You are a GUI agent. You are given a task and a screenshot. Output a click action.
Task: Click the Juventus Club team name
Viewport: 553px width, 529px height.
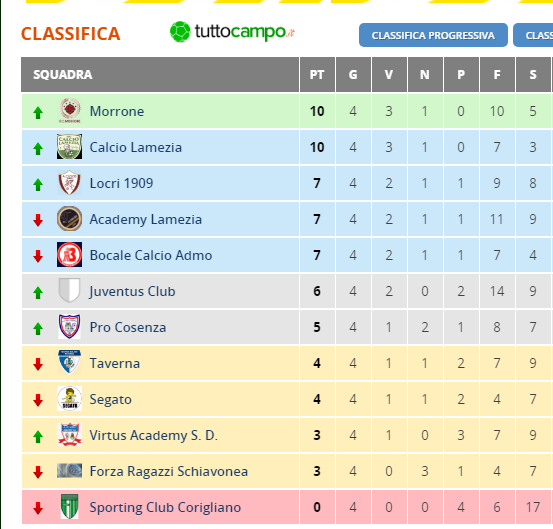point(132,291)
